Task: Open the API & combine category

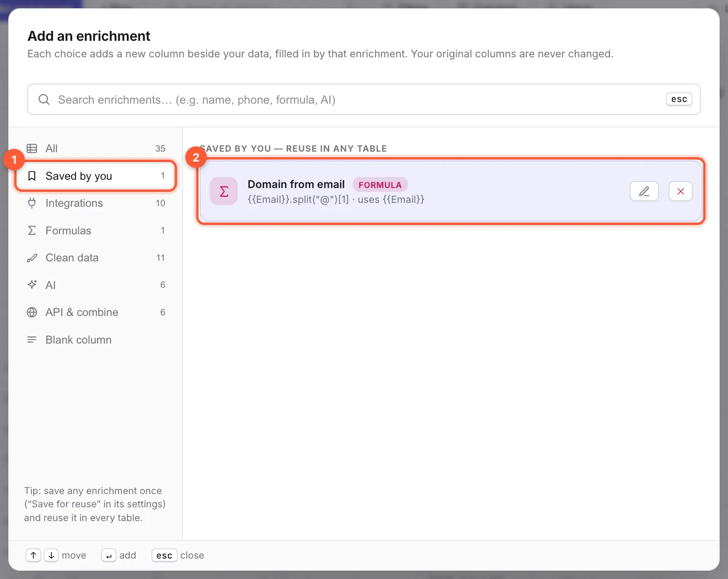Action: [96, 312]
